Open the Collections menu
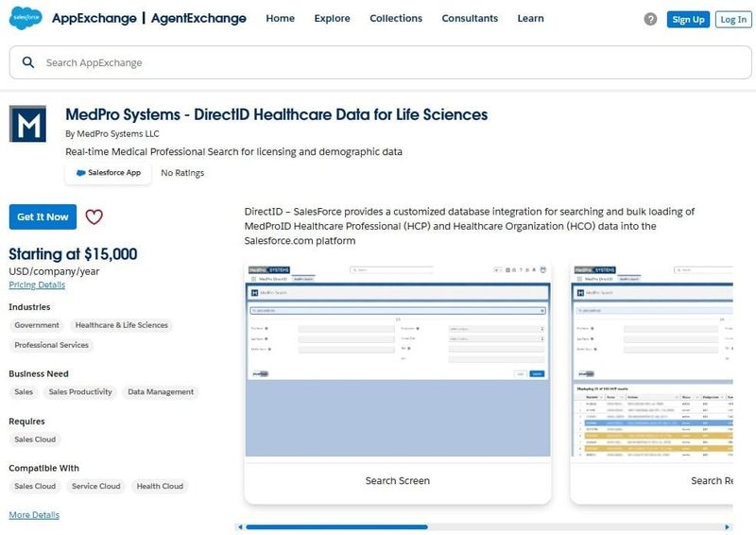Image resolution: width=756 pixels, height=535 pixels. (396, 18)
